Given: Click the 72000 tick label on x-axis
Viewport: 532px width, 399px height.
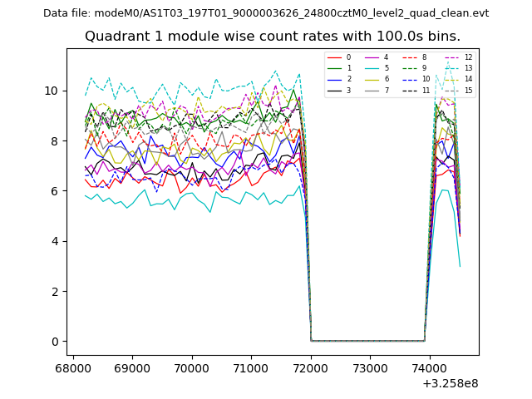Looking at the screenshot, I should coord(310,368).
